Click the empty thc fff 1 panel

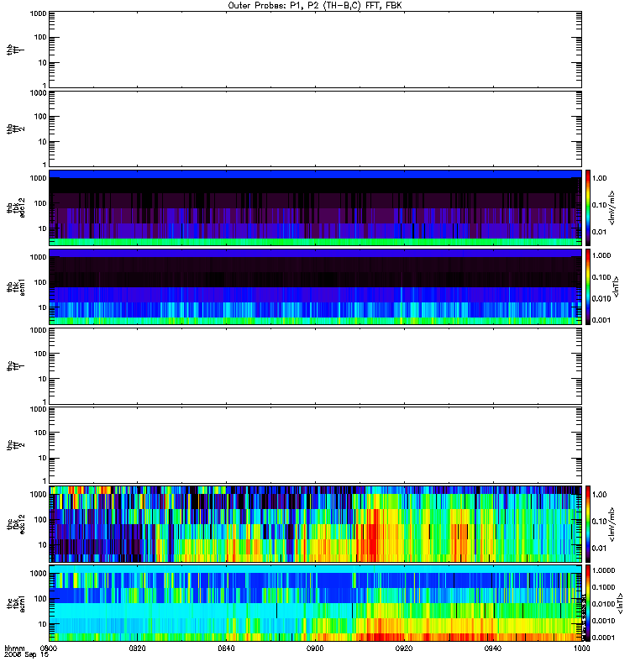315,366
